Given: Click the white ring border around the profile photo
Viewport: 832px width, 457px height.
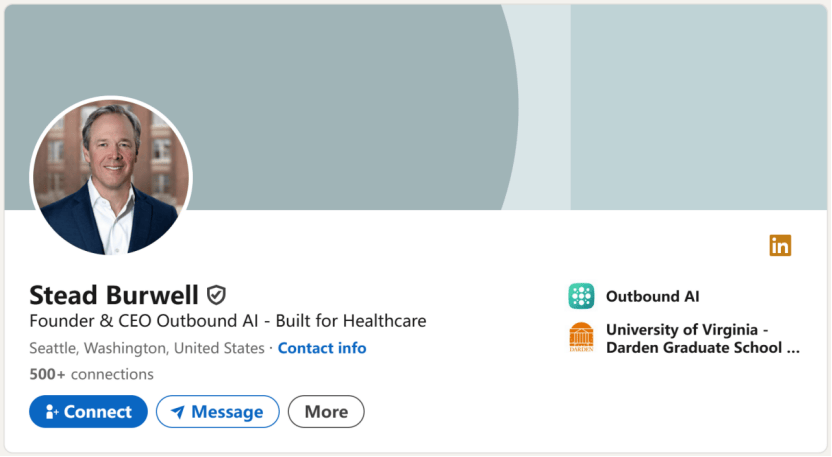Looking at the screenshot, I should [x=111, y=99].
